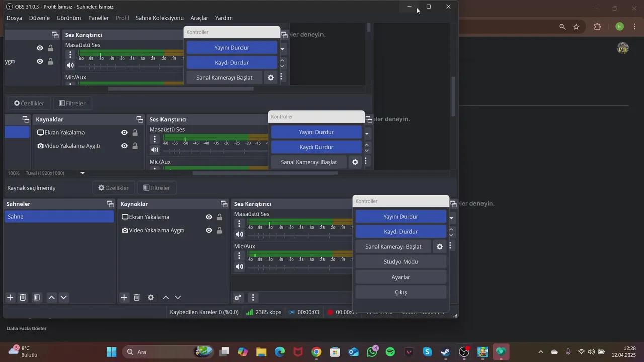The height and width of the screenshot is (362, 644).
Task: Open source properties gear in the Kaynaklar toolbar
Action: point(151,297)
